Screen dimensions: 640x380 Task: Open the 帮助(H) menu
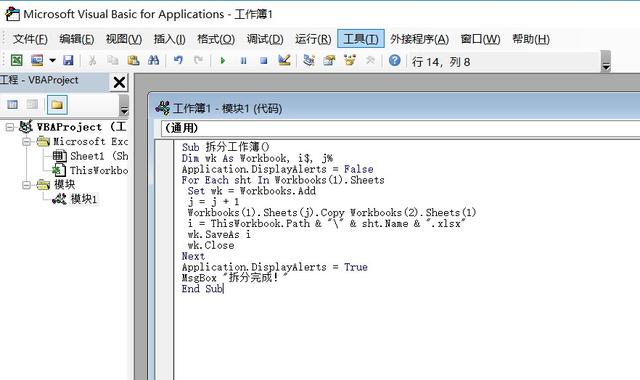(x=531, y=39)
